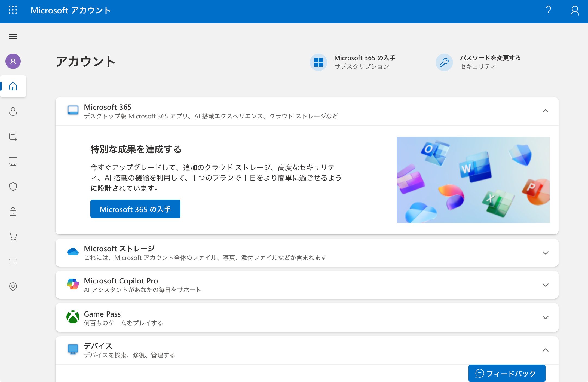Click the key icon for password change

444,62
